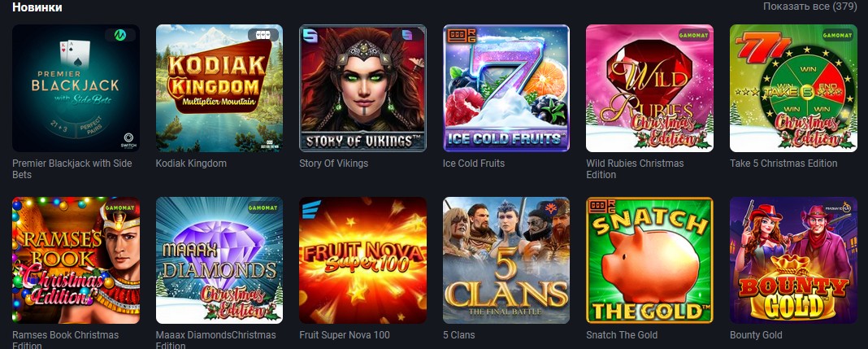Click the Wild Rubies Christmas Edition thumbnail
The image size is (868, 349).
click(650, 88)
